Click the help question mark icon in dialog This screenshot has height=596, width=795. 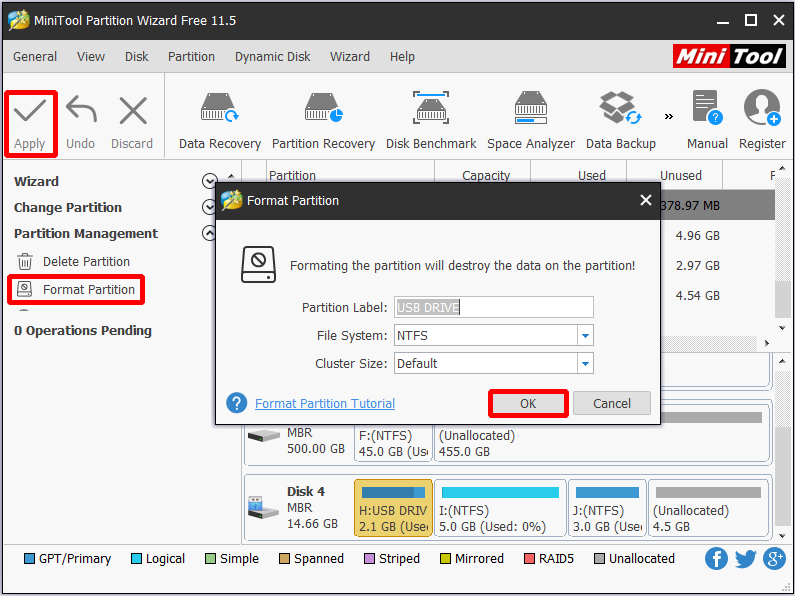coord(236,403)
